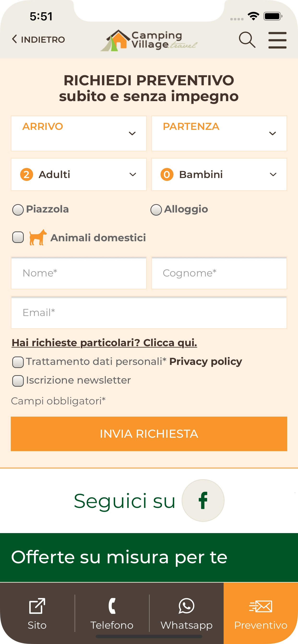Tap the Preventivo envelope icon
The height and width of the screenshot is (644, 298).
(260, 606)
